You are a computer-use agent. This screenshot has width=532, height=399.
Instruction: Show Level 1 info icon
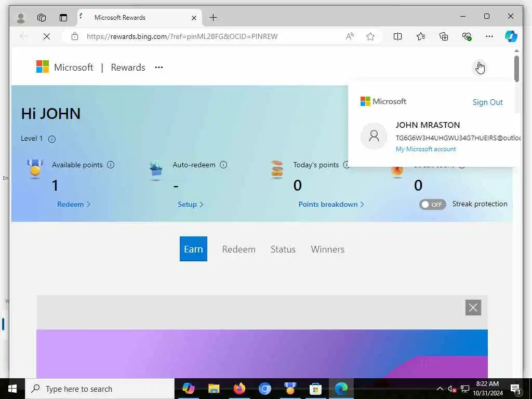pos(52,139)
